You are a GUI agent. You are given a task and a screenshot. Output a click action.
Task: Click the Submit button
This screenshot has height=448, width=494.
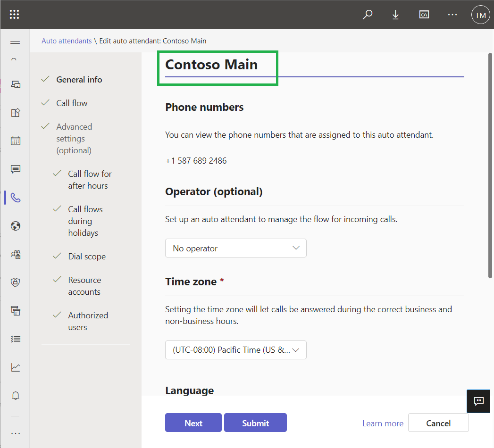coord(255,423)
